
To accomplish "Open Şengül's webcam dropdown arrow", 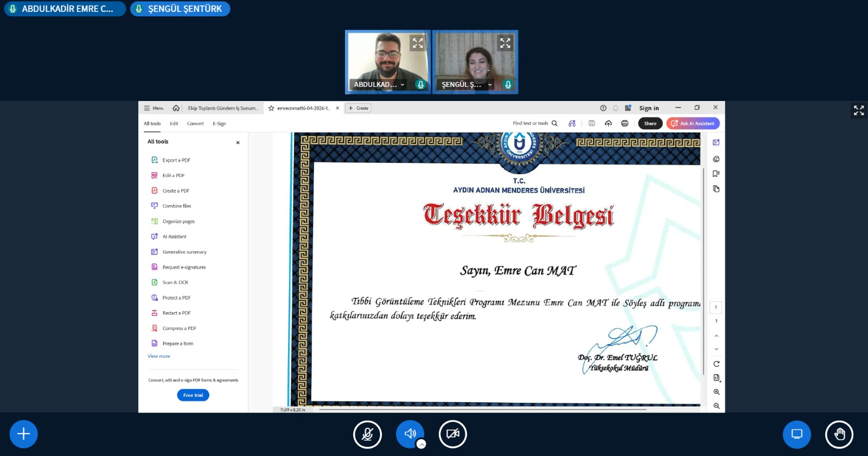I will pos(490,85).
